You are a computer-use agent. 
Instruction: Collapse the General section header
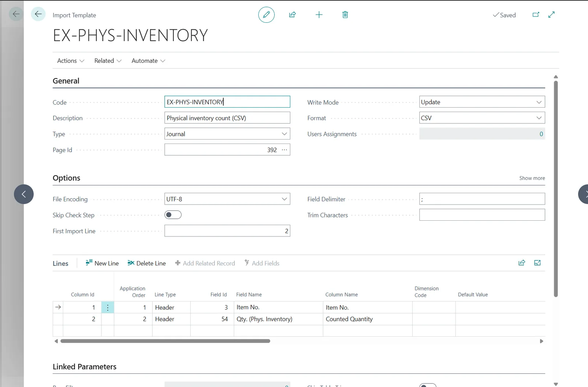point(66,81)
